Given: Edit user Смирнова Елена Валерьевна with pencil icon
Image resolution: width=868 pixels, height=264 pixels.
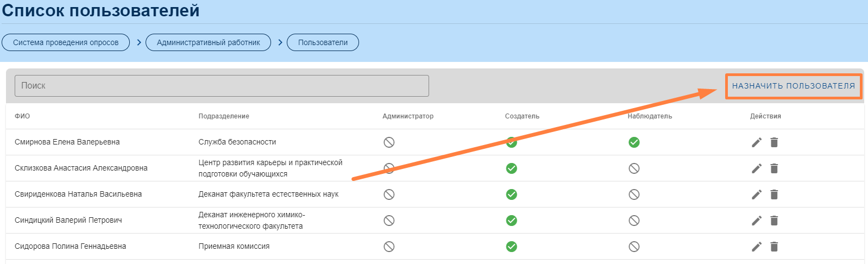Looking at the screenshot, I should [757, 142].
